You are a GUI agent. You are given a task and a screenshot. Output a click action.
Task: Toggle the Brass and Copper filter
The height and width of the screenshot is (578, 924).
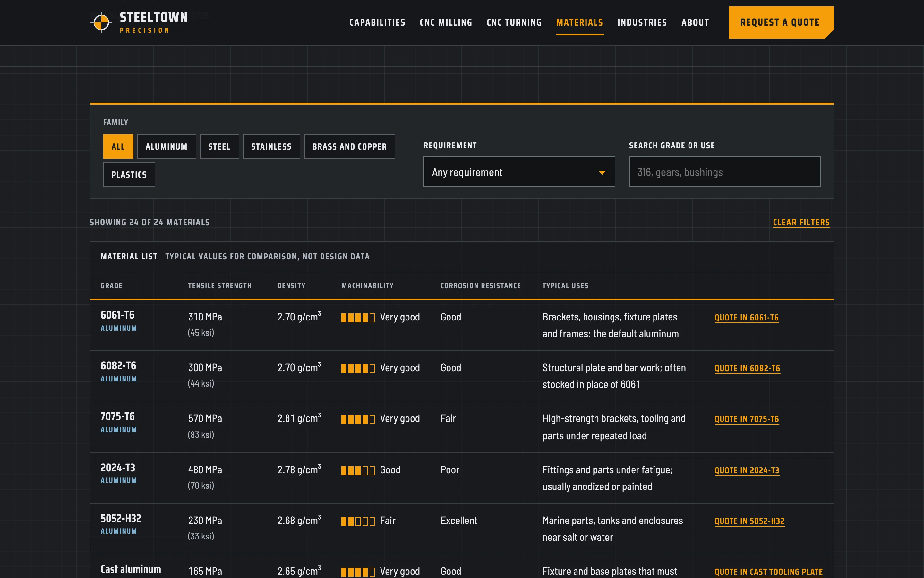349,146
